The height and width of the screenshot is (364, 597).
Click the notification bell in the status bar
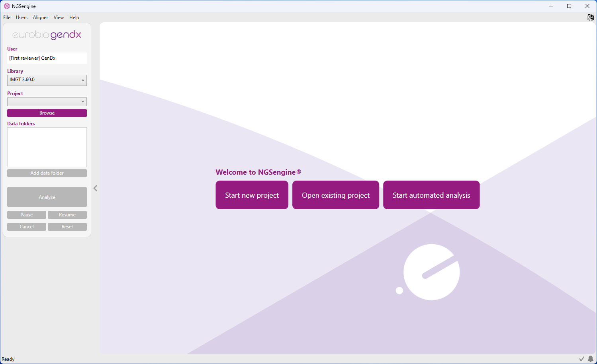590,359
